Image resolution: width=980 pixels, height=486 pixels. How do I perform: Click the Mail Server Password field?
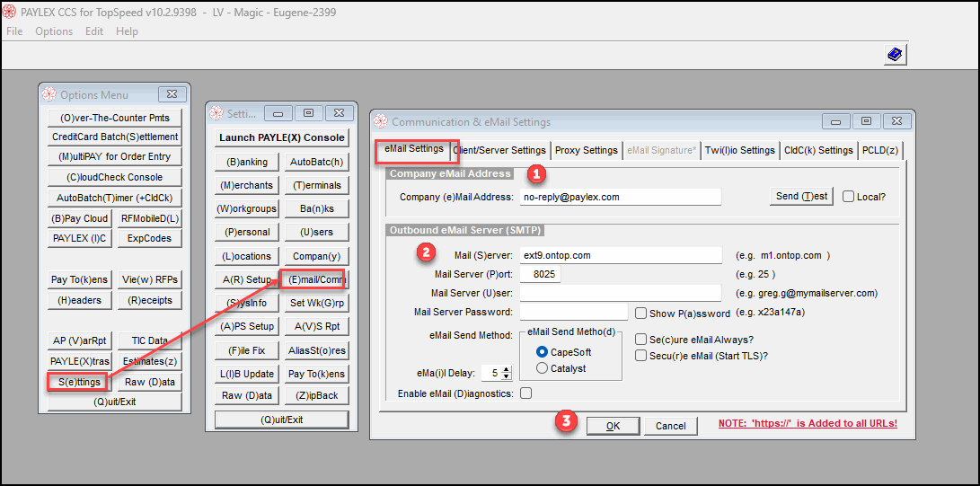pyautogui.click(x=574, y=312)
